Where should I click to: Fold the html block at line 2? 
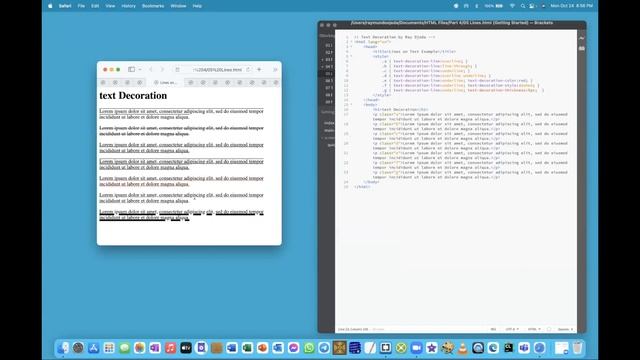tap(351, 42)
